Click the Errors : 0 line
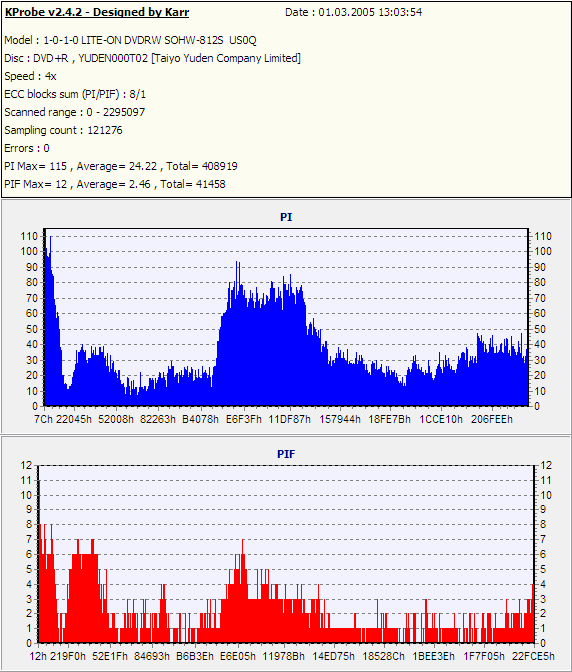The height and width of the screenshot is (672, 572). pos(27,148)
